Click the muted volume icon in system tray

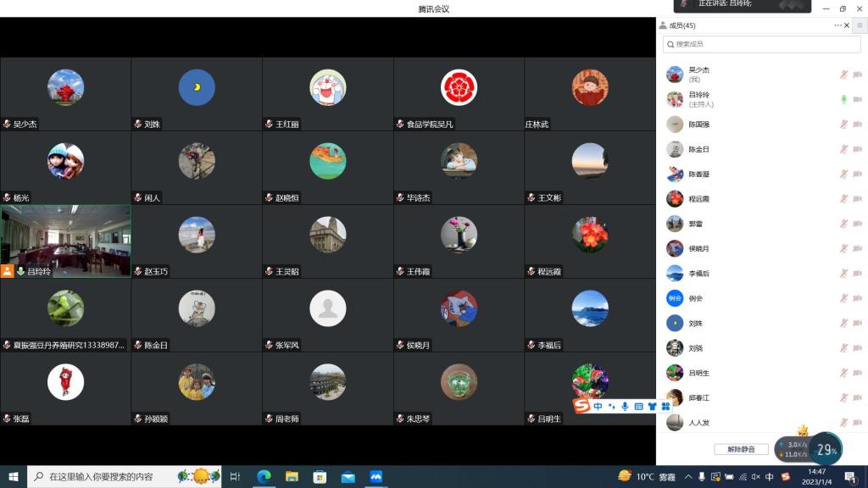pyautogui.click(x=756, y=477)
